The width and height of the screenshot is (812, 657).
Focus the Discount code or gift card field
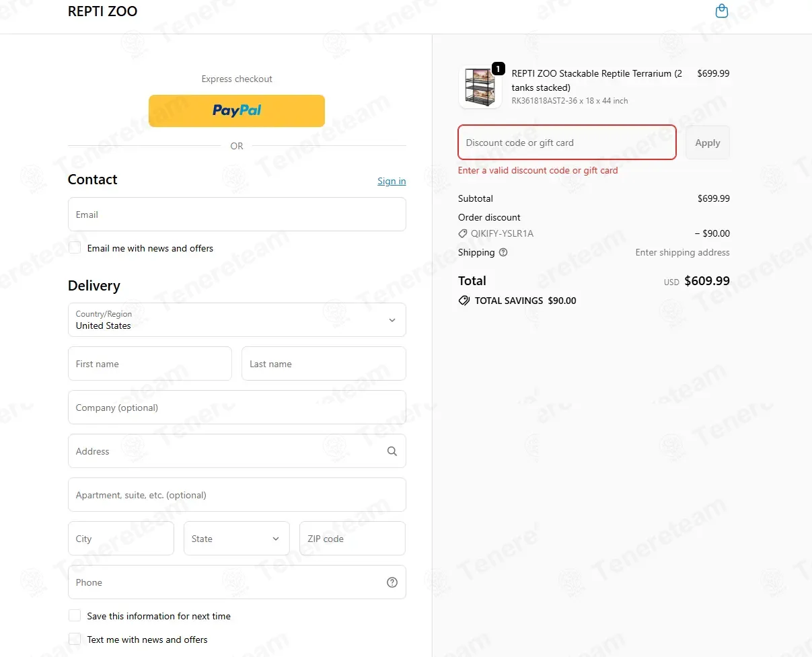click(x=567, y=143)
